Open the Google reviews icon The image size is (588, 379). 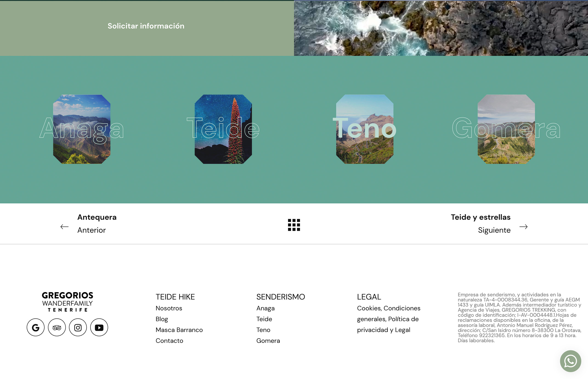pyautogui.click(x=35, y=327)
